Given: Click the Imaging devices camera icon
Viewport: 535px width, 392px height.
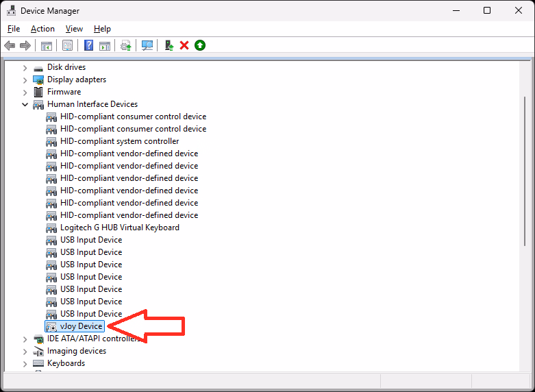Looking at the screenshot, I should (x=38, y=351).
